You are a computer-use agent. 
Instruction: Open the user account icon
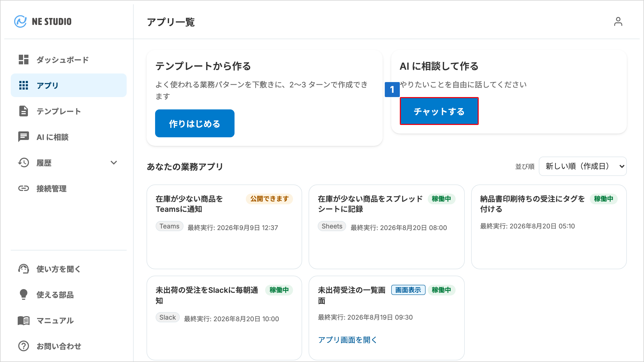[618, 21]
